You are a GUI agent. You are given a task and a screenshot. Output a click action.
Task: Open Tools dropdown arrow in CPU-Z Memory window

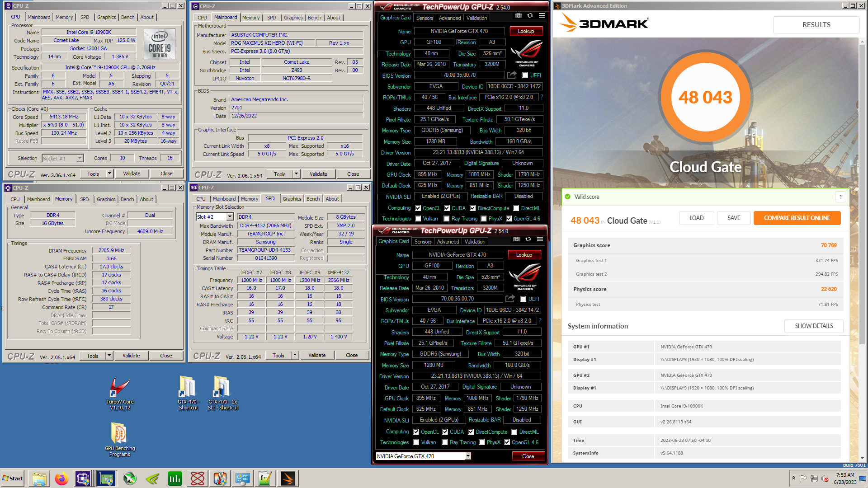click(109, 356)
